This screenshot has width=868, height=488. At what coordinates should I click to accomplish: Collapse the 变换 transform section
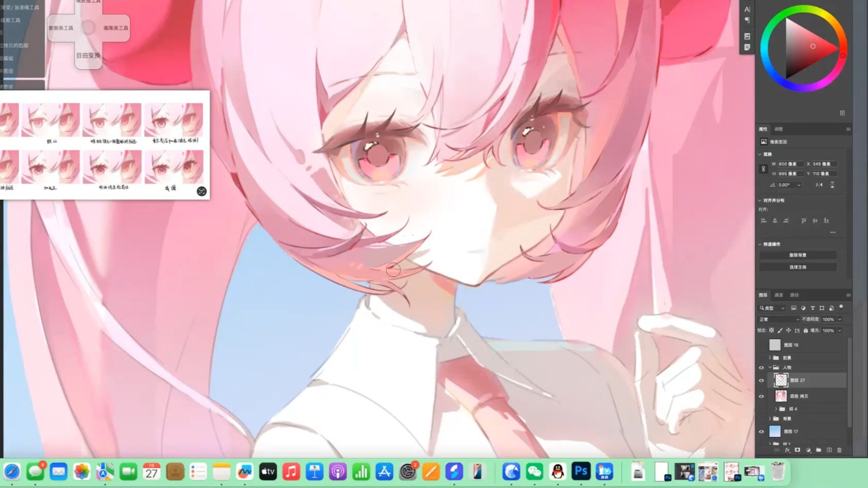(760, 154)
